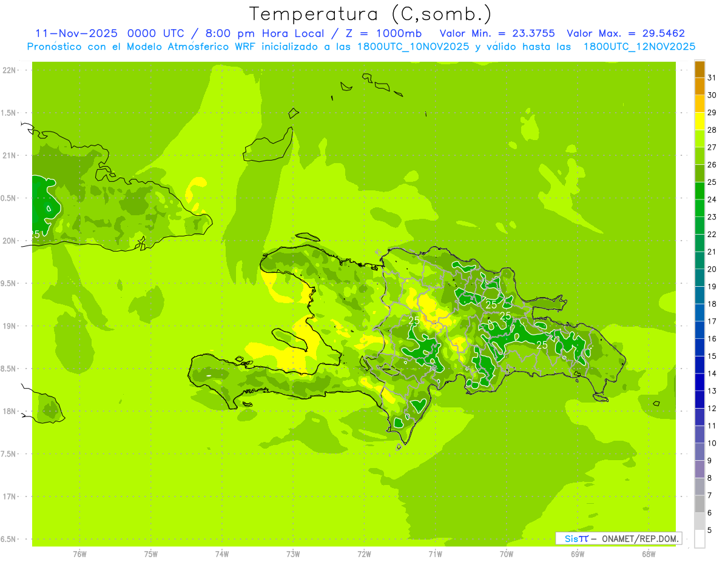Pick the orange swatch between 30 and 31

pyautogui.click(x=699, y=87)
